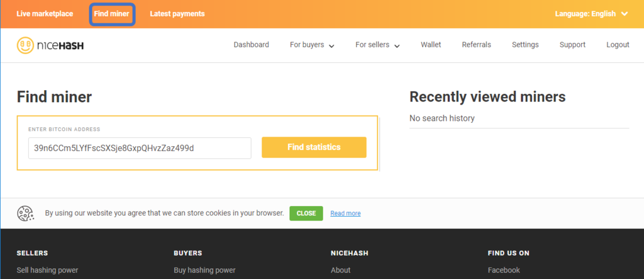Click the cookie icon in the notice bar
The width and height of the screenshot is (644, 279).
25,213
